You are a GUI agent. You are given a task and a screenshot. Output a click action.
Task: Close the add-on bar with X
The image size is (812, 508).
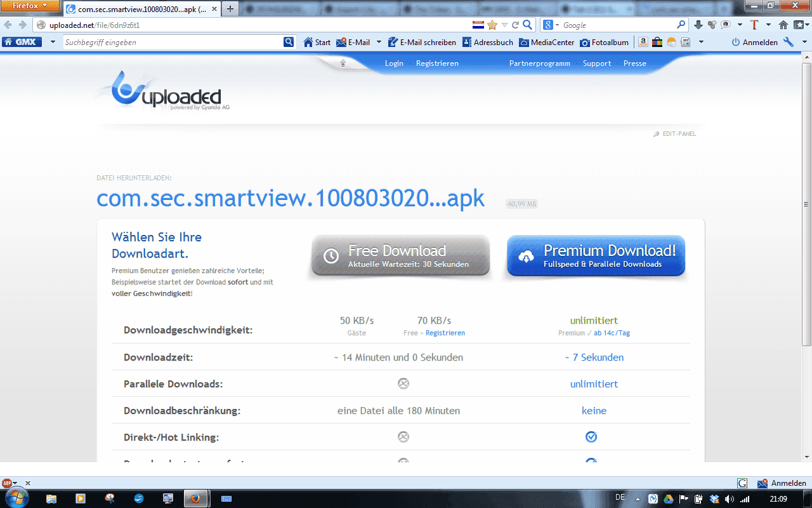point(27,483)
